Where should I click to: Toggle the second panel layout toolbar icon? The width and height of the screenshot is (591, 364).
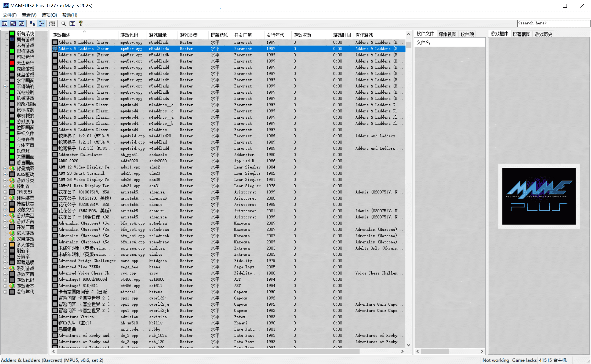tap(13, 23)
